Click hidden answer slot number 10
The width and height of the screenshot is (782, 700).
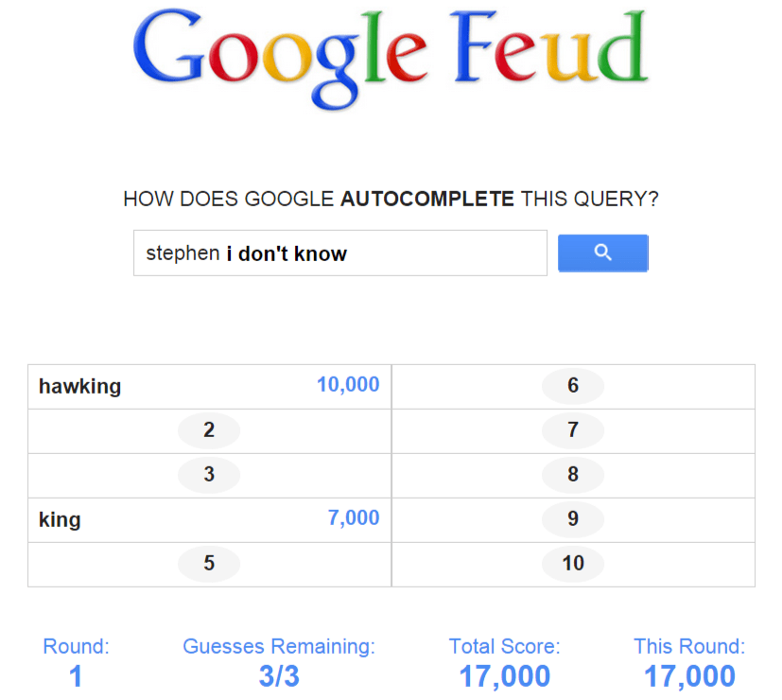[x=573, y=564]
